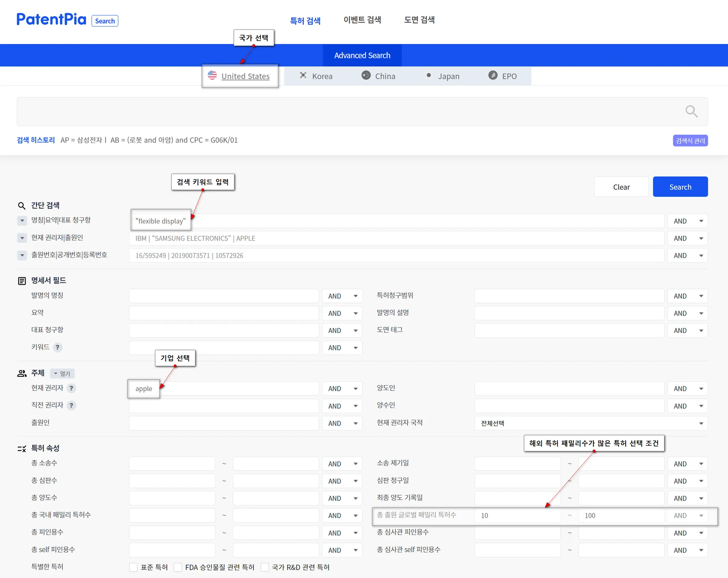Open the 도면 검색 tab

click(419, 20)
